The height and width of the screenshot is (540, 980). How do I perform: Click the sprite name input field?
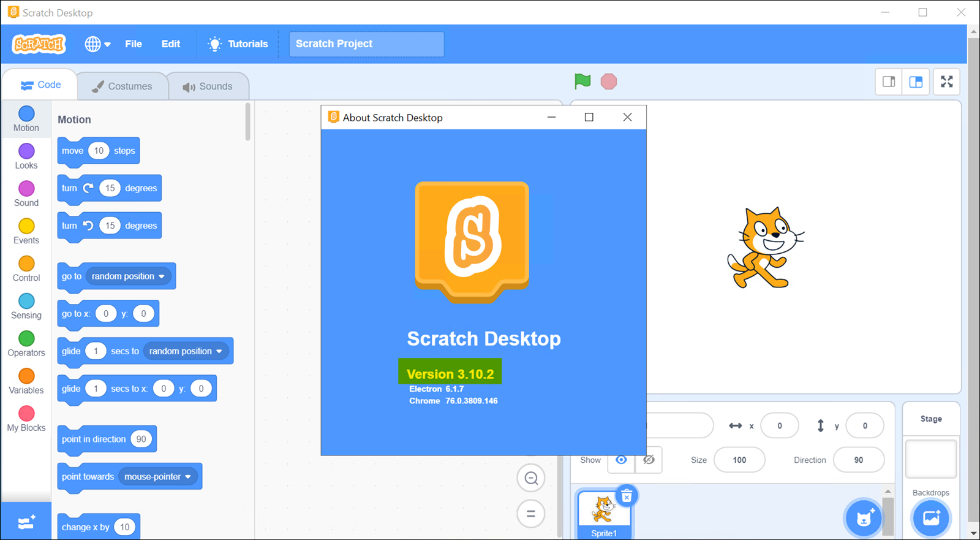pyautogui.click(x=680, y=425)
